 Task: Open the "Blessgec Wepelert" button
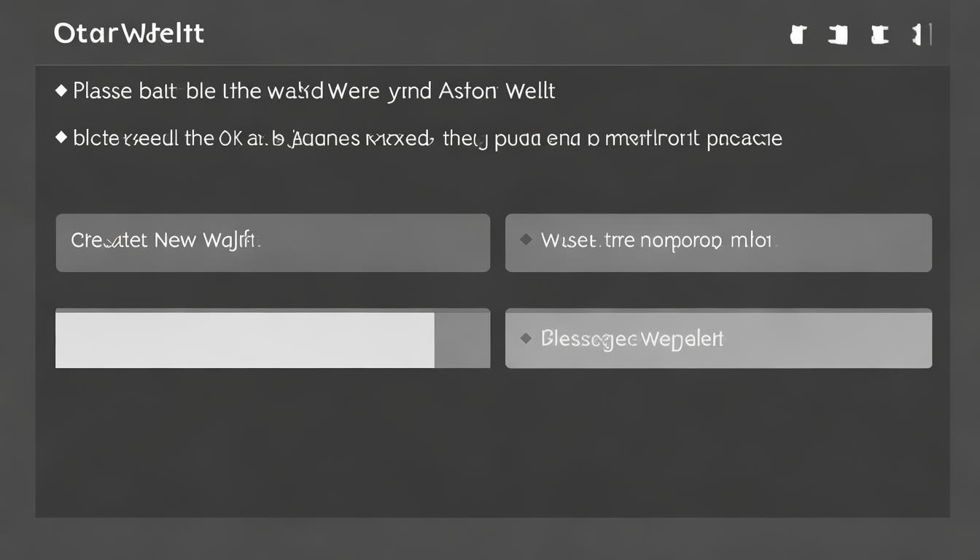(718, 338)
